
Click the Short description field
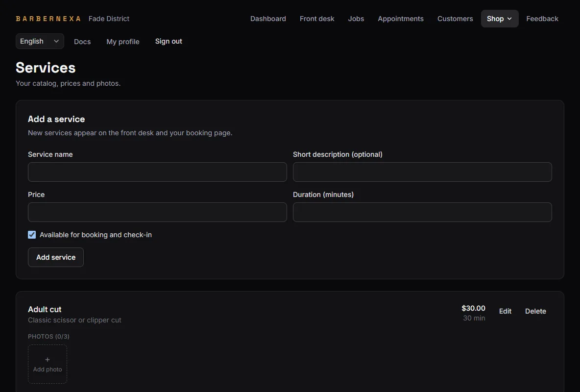(x=422, y=172)
